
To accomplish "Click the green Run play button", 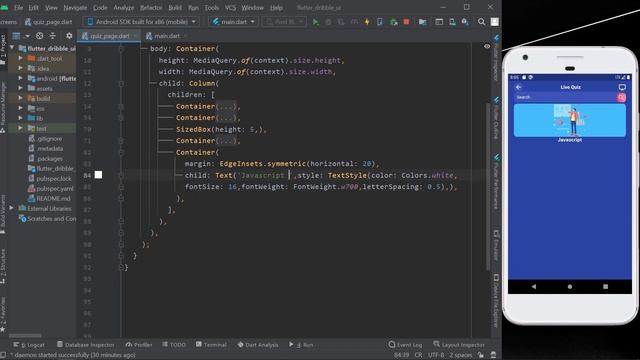I will [x=316, y=22].
